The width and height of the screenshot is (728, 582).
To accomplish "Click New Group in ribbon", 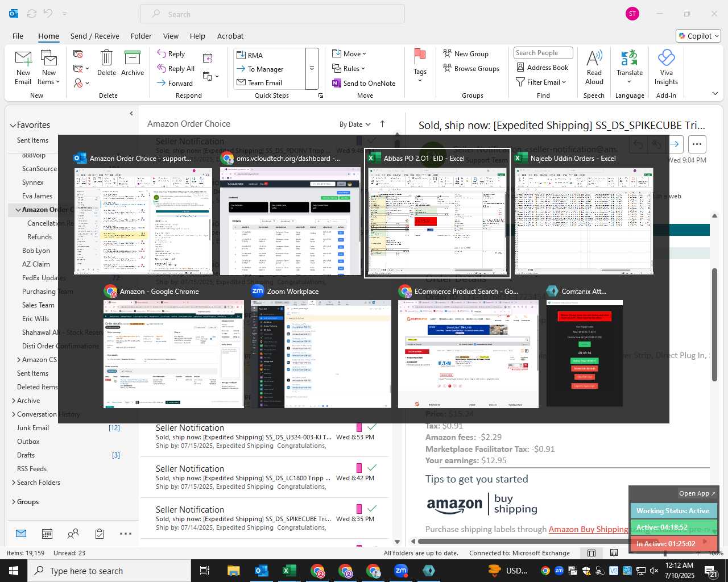I will [x=466, y=53].
